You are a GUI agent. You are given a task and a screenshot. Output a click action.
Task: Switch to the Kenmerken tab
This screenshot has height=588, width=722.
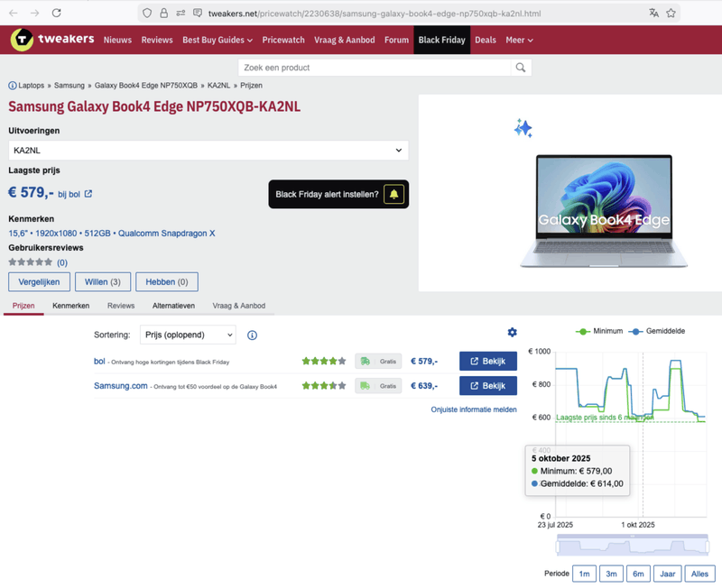pos(71,306)
